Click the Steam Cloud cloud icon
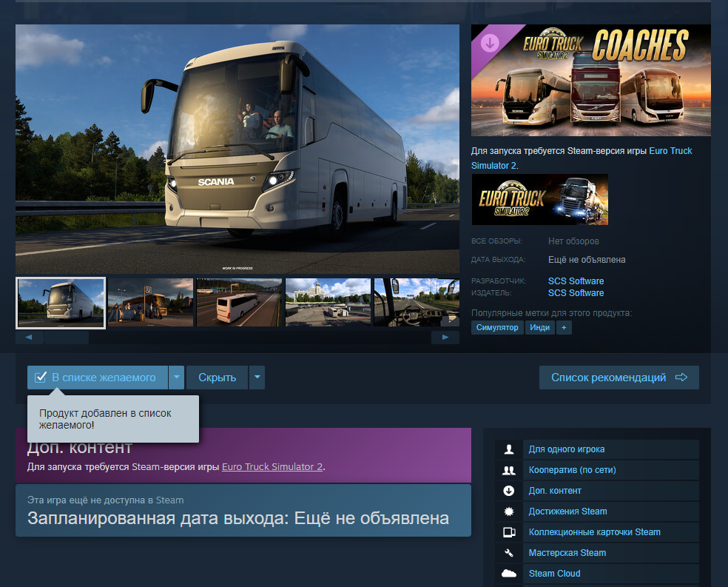Screen dimensions: 728x587 [x=509, y=574]
